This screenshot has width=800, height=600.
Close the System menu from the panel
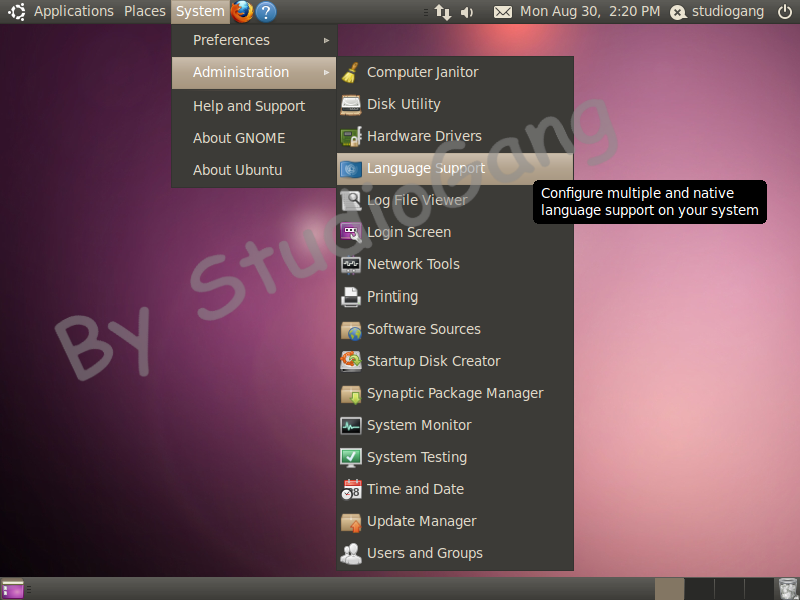(200, 11)
